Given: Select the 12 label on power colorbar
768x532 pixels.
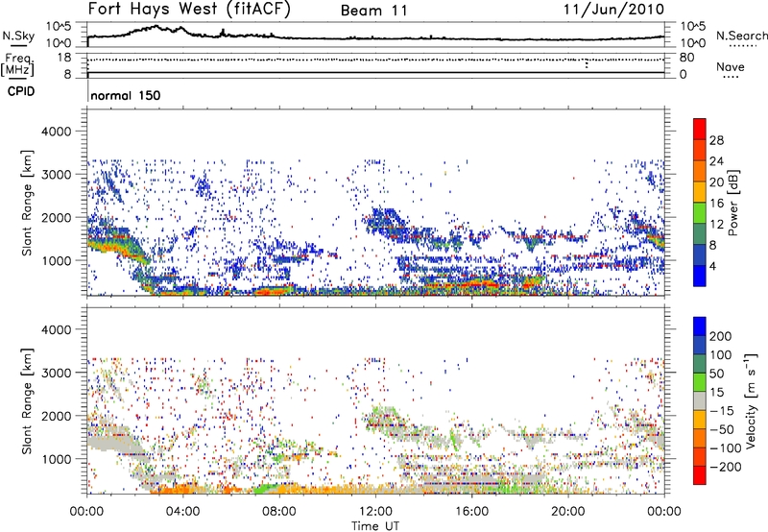Looking at the screenshot, I should tap(716, 225).
